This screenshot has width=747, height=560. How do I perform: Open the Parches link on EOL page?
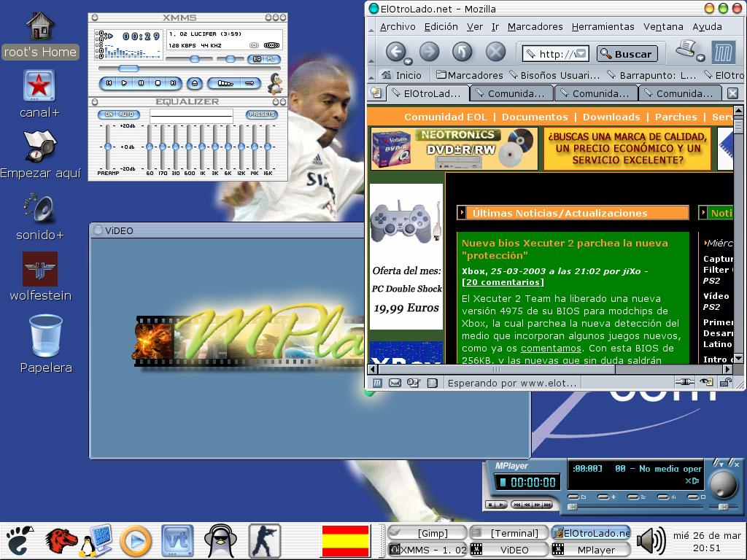coord(676,117)
